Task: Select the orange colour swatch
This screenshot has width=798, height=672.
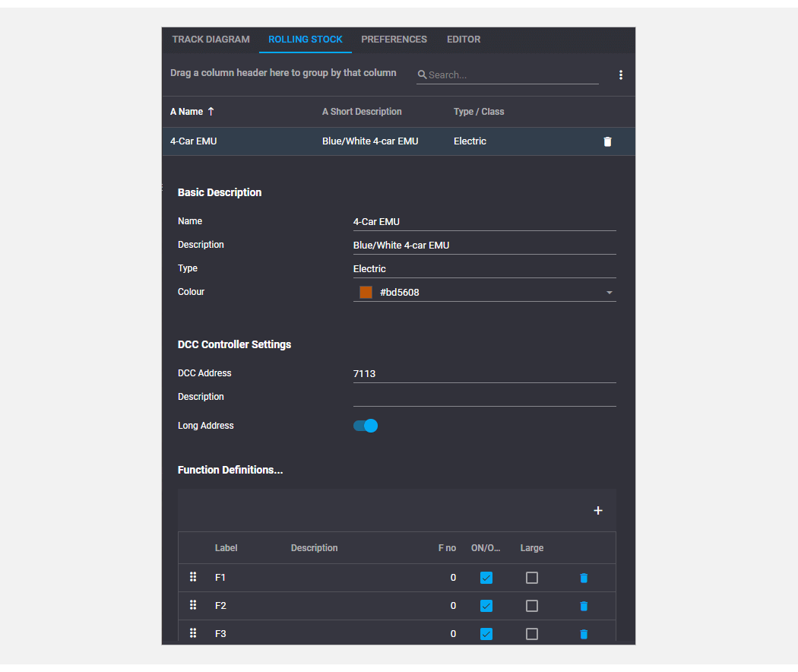Action: 365,292
